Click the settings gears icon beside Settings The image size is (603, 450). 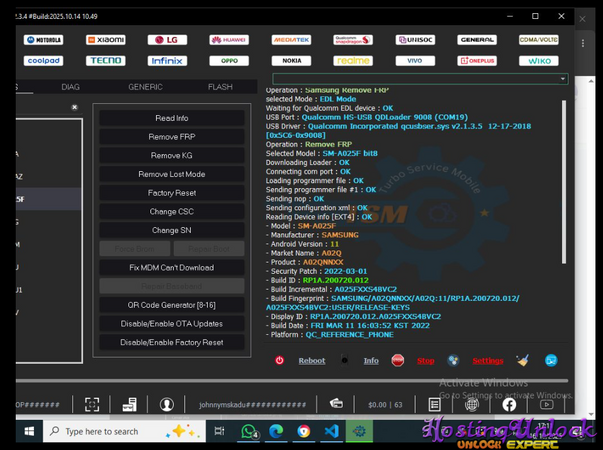[x=453, y=360]
